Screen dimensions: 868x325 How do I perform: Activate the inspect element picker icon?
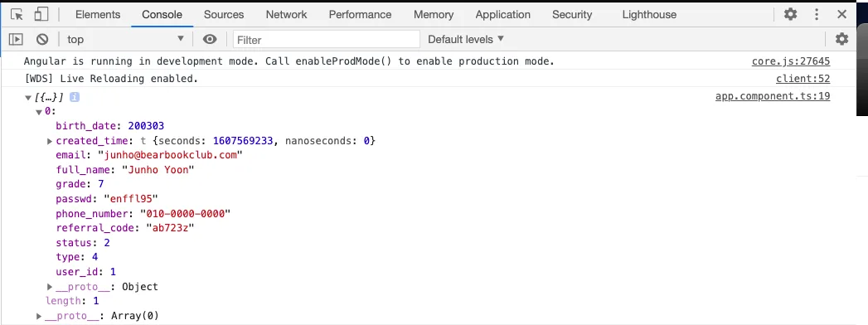(17, 14)
